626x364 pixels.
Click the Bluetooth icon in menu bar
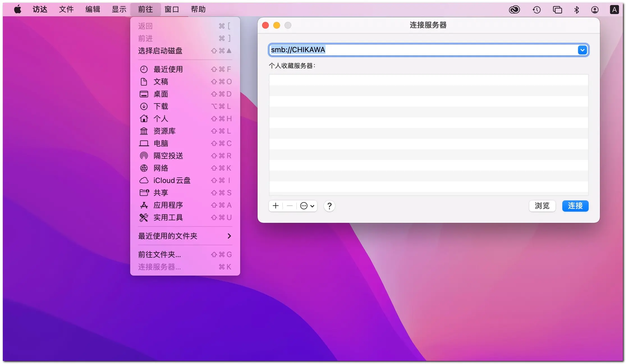(576, 10)
